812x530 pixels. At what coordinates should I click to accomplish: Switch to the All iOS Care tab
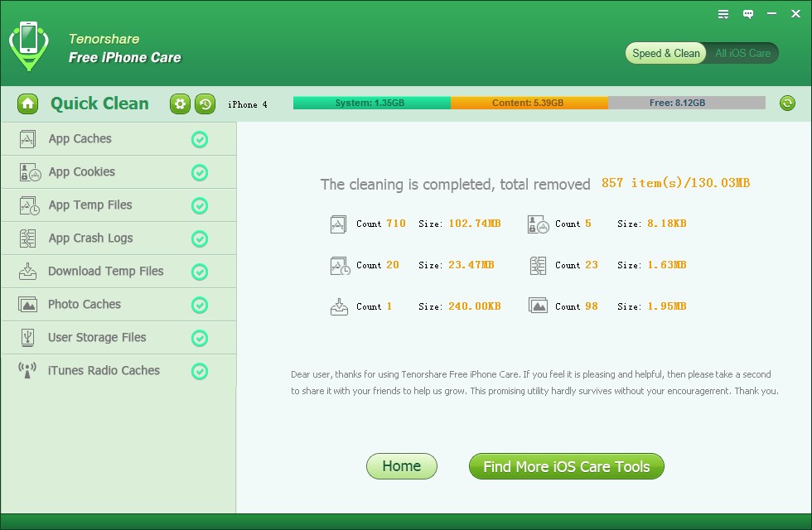(742, 53)
